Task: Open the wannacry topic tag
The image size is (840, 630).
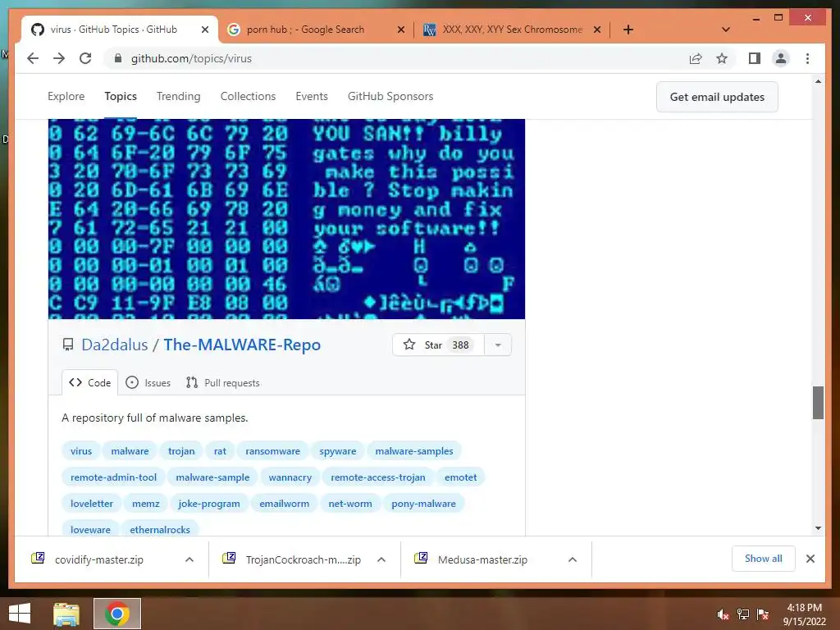Action: click(x=290, y=477)
